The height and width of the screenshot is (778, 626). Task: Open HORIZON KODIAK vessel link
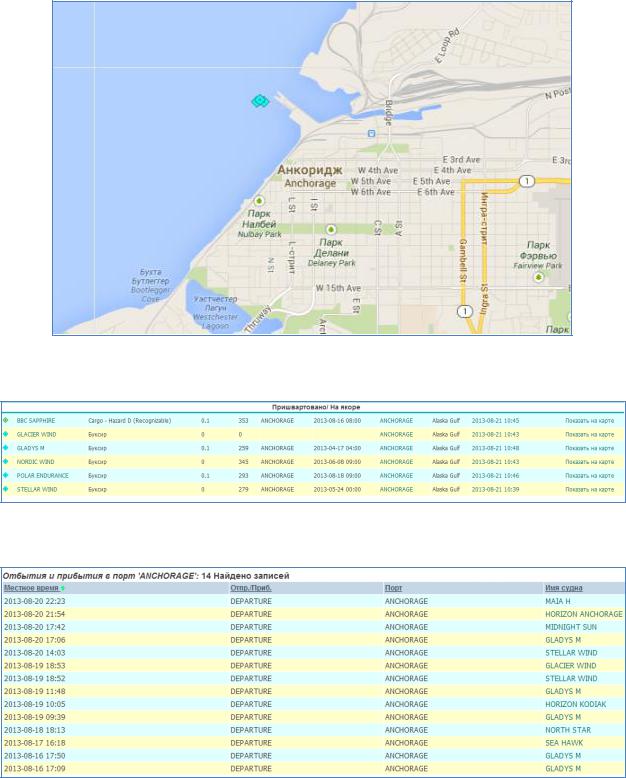pyautogui.click(x=575, y=704)
